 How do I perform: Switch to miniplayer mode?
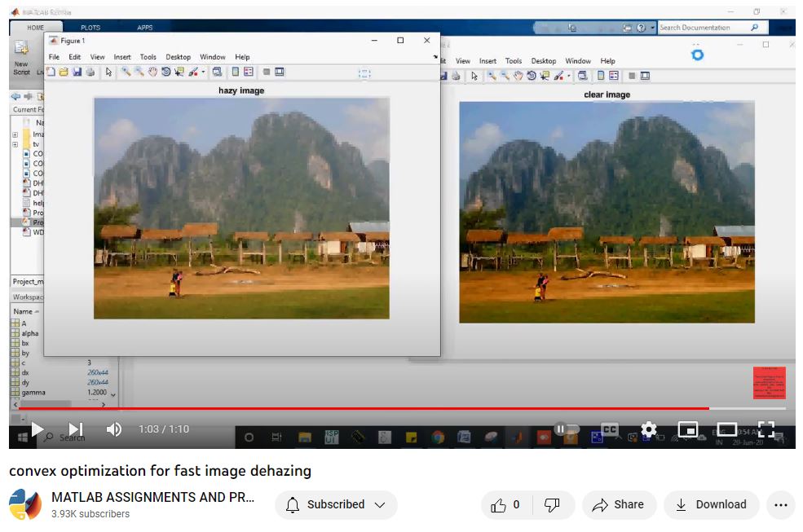(688, 429)
